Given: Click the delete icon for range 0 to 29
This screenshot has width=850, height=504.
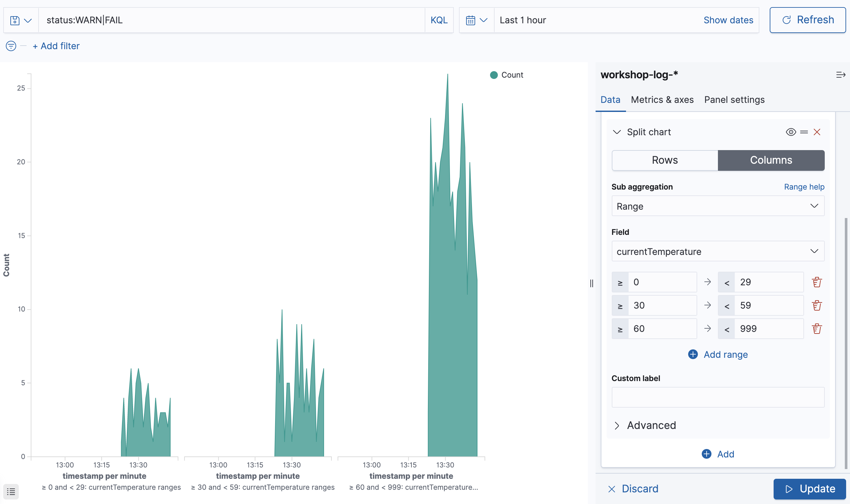Looking at the screenshot, I should 816,282.
